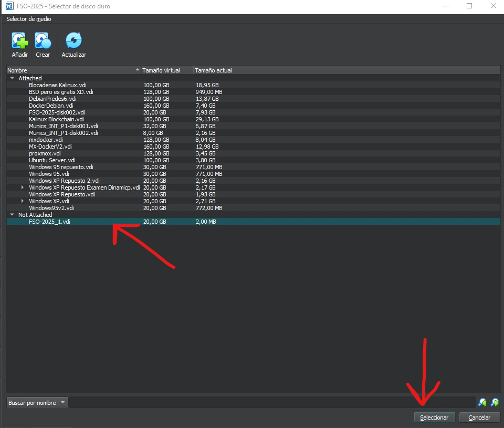
Task: Click the Añadir disk icon
Action: click(19, 41)
